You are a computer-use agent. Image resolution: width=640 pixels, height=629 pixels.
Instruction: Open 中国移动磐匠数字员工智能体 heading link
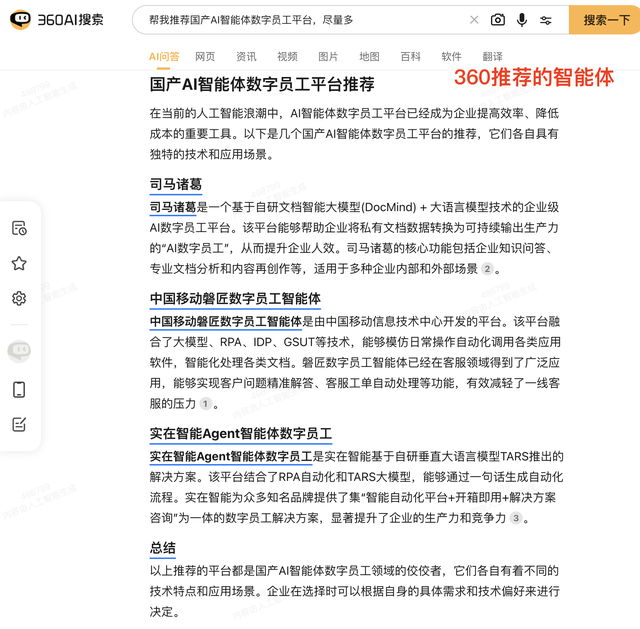pos(235,299)
